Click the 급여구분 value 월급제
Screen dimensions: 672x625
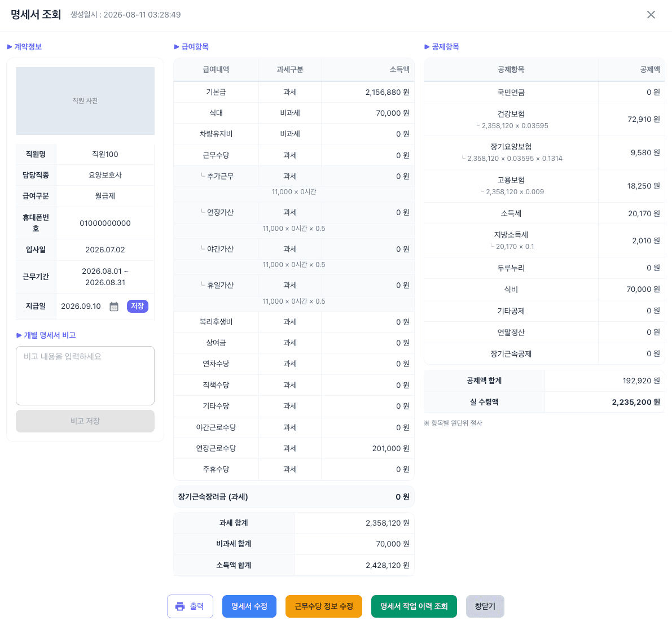105,196
